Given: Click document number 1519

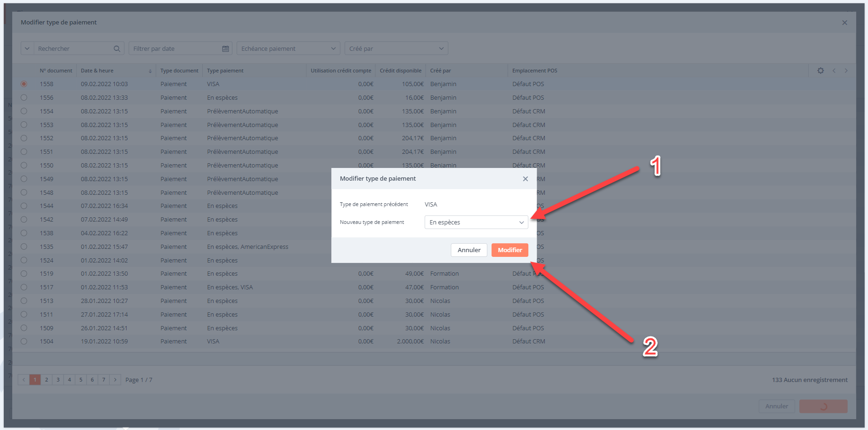Looking at the screenshot, I should click(x=47, y=274).
